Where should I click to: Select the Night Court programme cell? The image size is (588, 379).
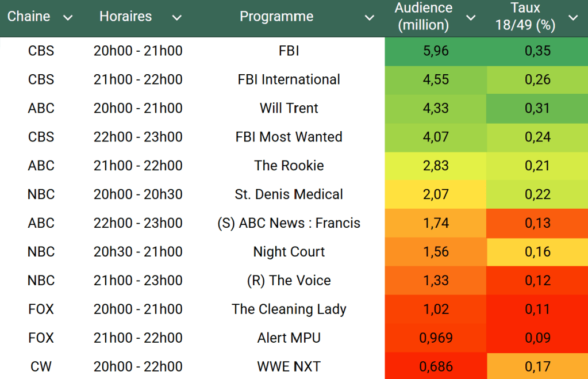point(289,251)
